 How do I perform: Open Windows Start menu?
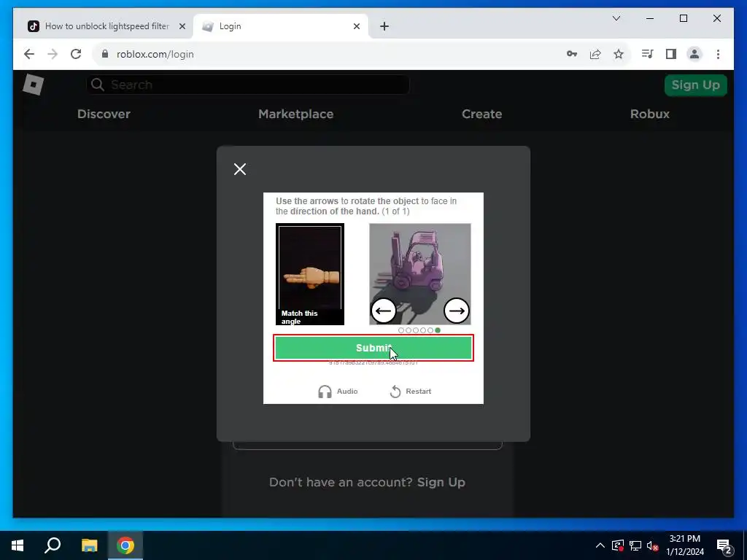coord(18,545)
